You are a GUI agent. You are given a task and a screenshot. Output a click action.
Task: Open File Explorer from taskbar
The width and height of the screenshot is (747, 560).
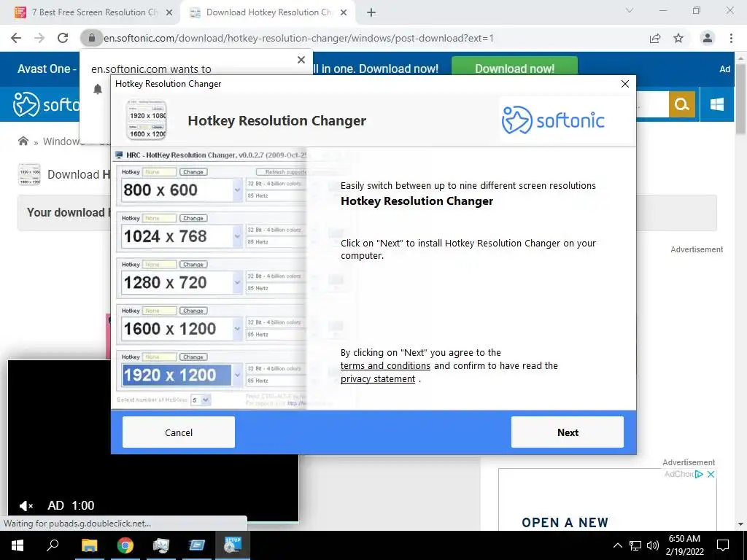pyautogui.click(x=89, y=545)
